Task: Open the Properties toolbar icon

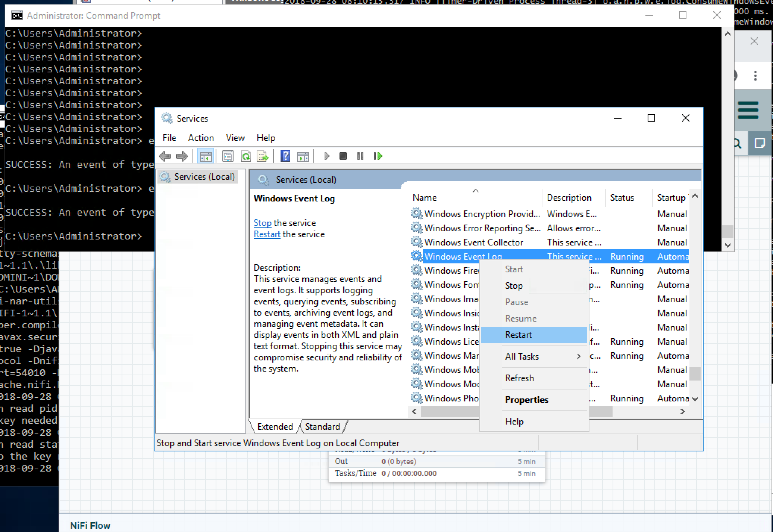Action: [x=228, y=156]
